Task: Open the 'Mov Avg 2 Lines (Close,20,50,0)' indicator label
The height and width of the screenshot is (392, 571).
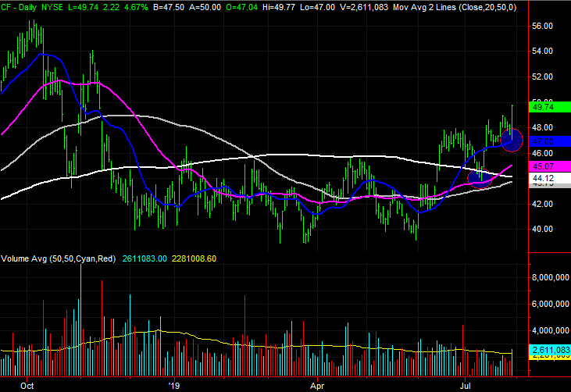Action: tap(455, 7)
